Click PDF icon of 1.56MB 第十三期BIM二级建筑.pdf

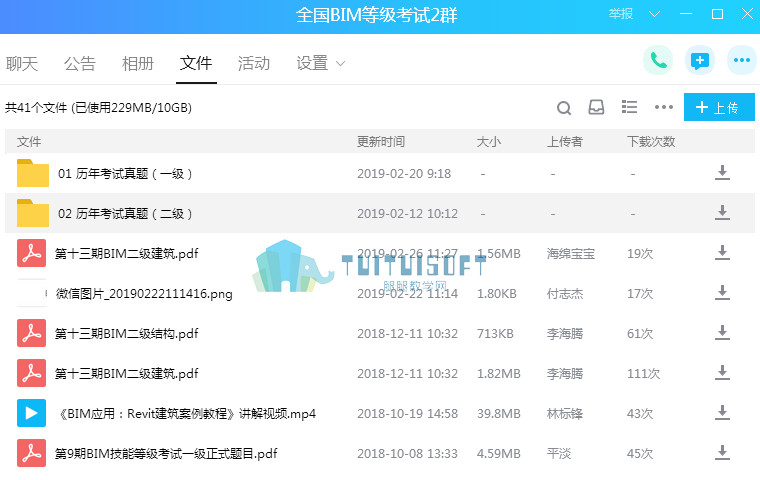click(32, 253)
